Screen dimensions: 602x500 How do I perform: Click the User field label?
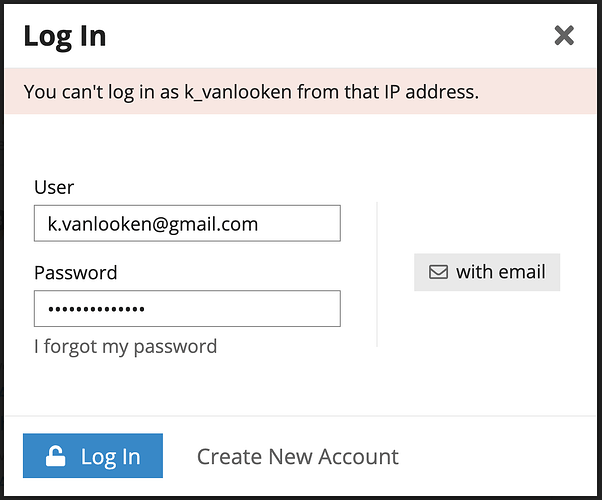pyautogui.click(x=54, y=187)
